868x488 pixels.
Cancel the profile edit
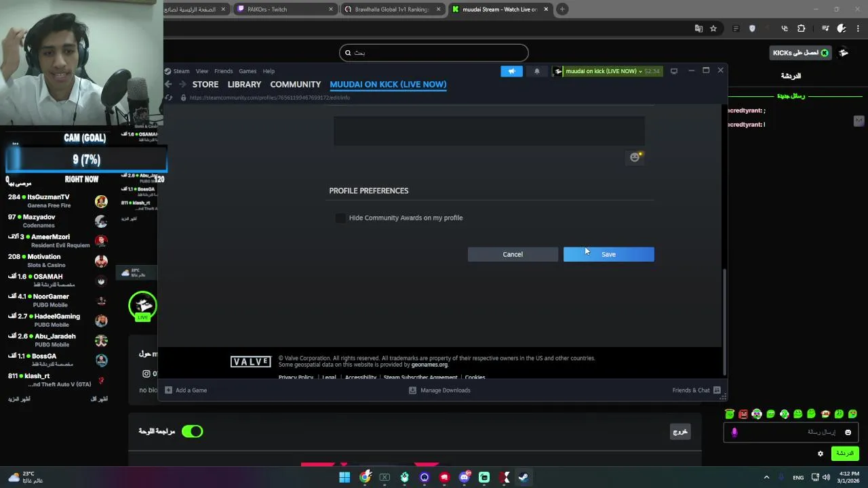513,254
